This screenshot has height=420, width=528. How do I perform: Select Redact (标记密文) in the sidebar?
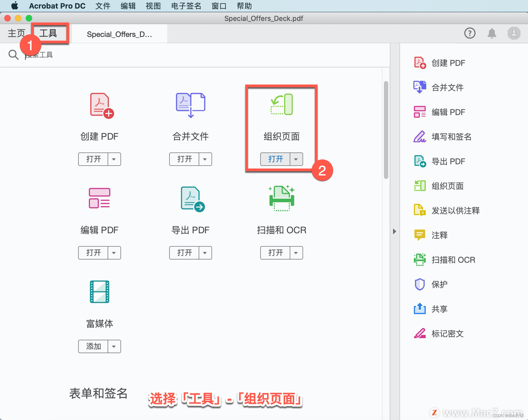(447, 334)
